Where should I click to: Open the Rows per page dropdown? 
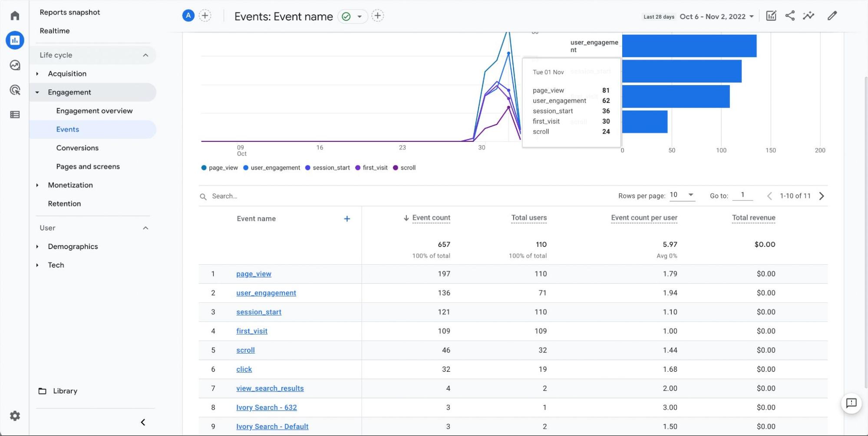682,195
